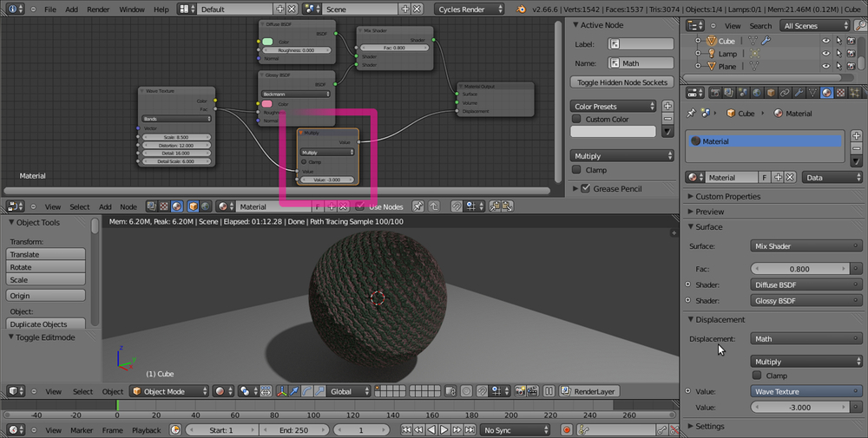Toggle the Use Nodes checkbox

359,206
